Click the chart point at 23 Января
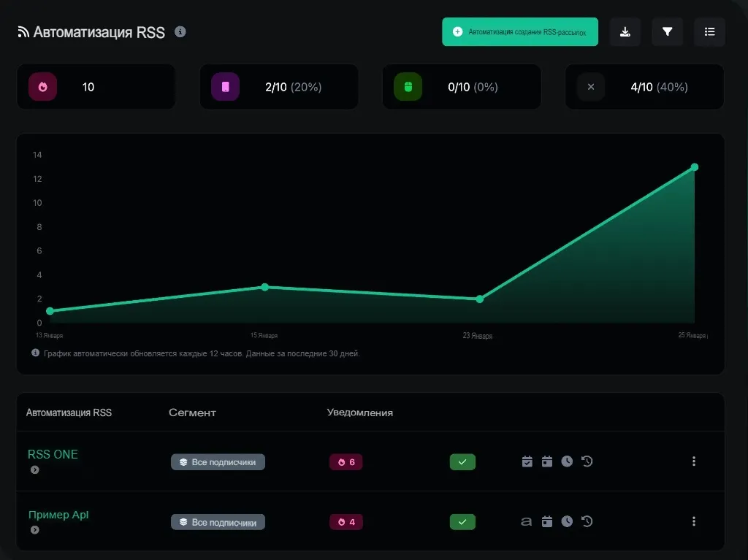748x560 pixels. tap(480, 299)
